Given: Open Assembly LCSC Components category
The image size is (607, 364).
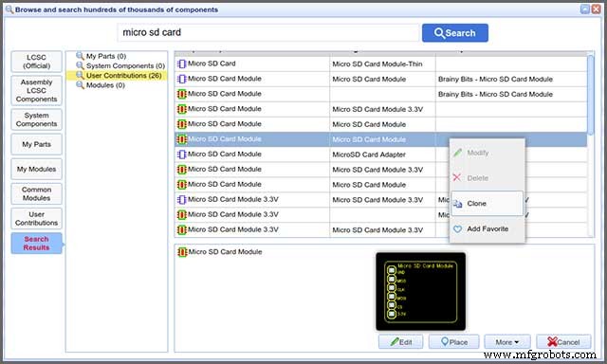Looking at the screenshot, I should [36, 90].
